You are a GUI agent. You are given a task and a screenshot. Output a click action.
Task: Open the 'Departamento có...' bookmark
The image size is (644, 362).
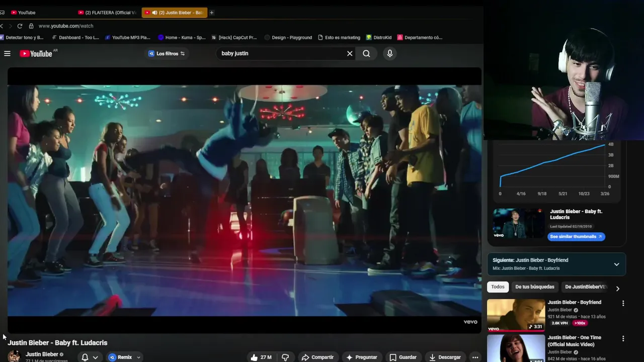point(420,37)
